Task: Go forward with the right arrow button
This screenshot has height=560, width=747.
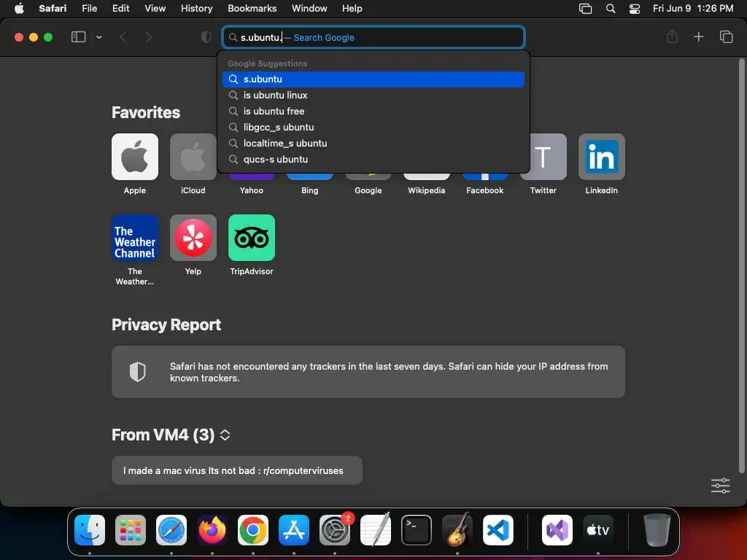Action: (148, 37)
